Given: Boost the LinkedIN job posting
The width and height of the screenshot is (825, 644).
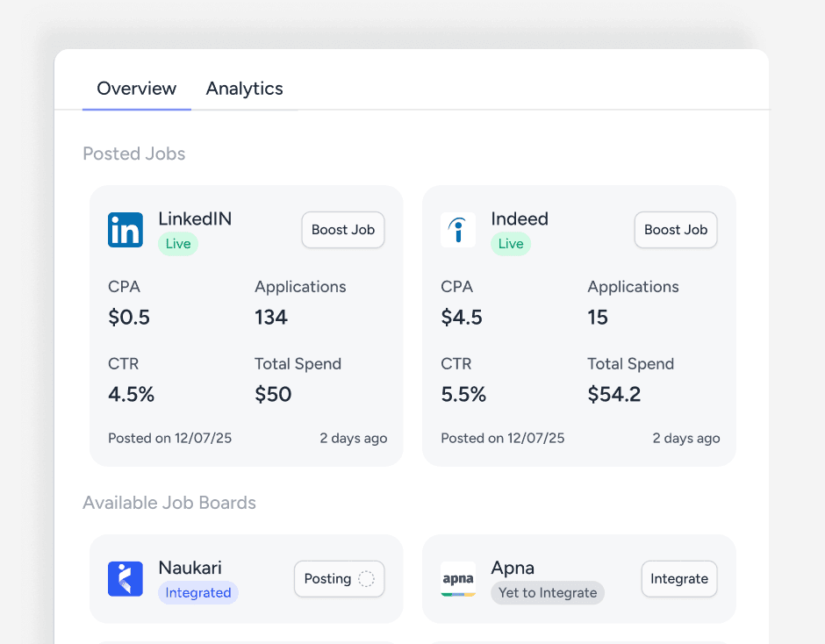Looking at the screenshot, I should tap(343, 230).
